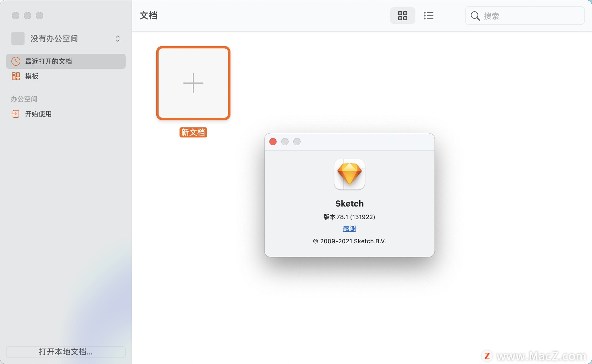Open the 感谢 link in About window
This screenshot has width=592, height=364.
(x=349, y=229)
